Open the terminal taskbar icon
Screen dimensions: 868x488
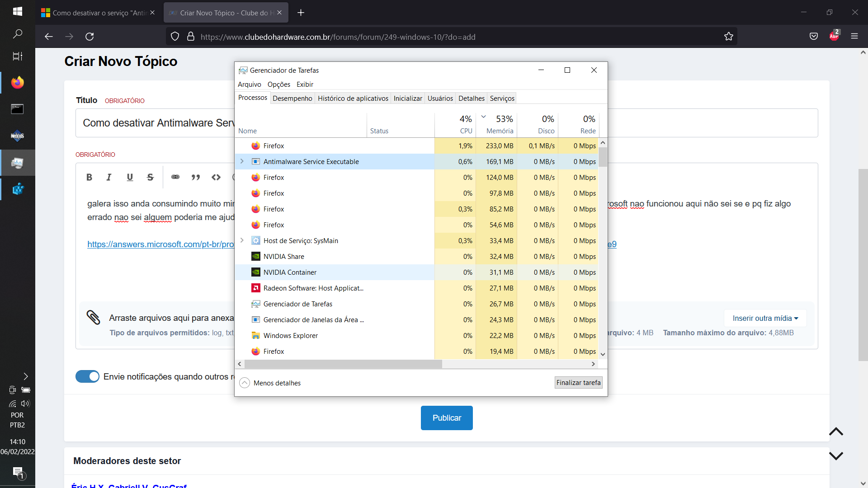click(x=17, y=109)
